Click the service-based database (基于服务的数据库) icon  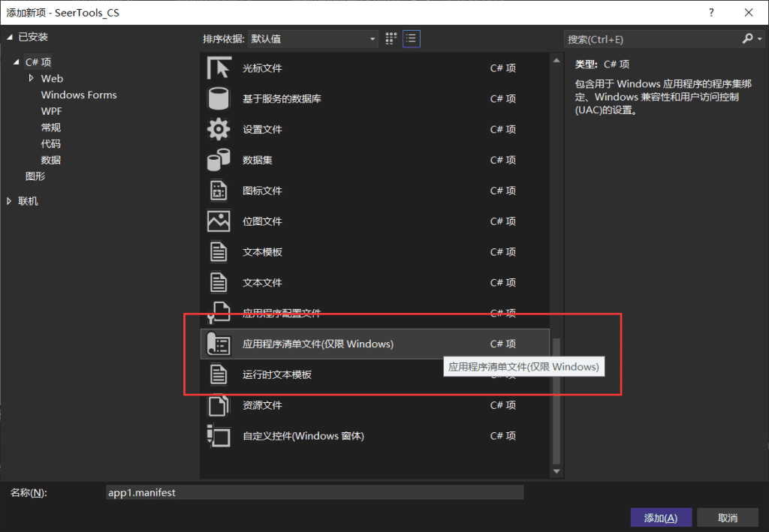coord(218,99)
